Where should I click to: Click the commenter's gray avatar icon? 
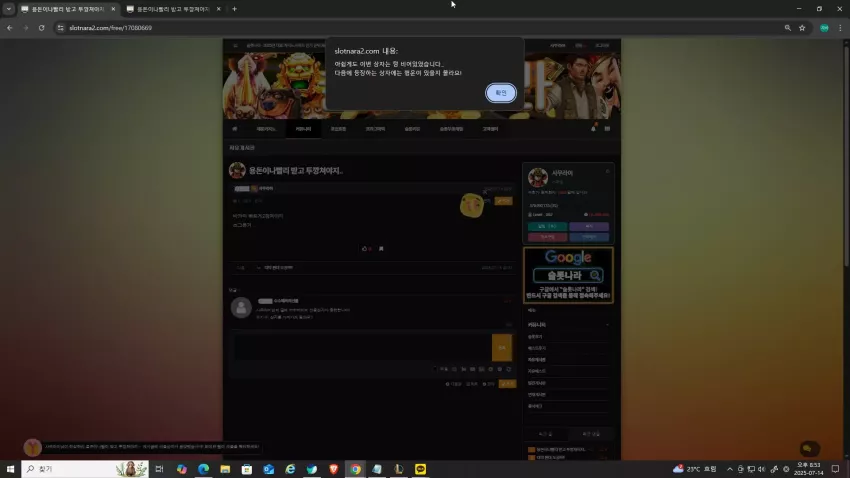pos(241,308)
